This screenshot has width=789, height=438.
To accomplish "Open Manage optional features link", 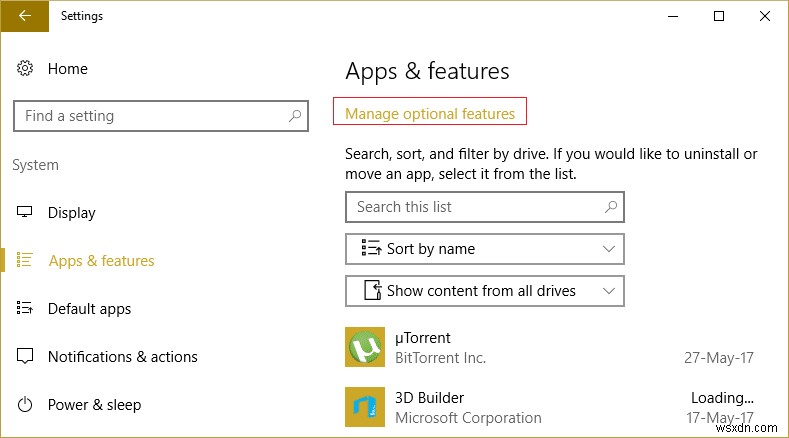I will tap(430, 114).
